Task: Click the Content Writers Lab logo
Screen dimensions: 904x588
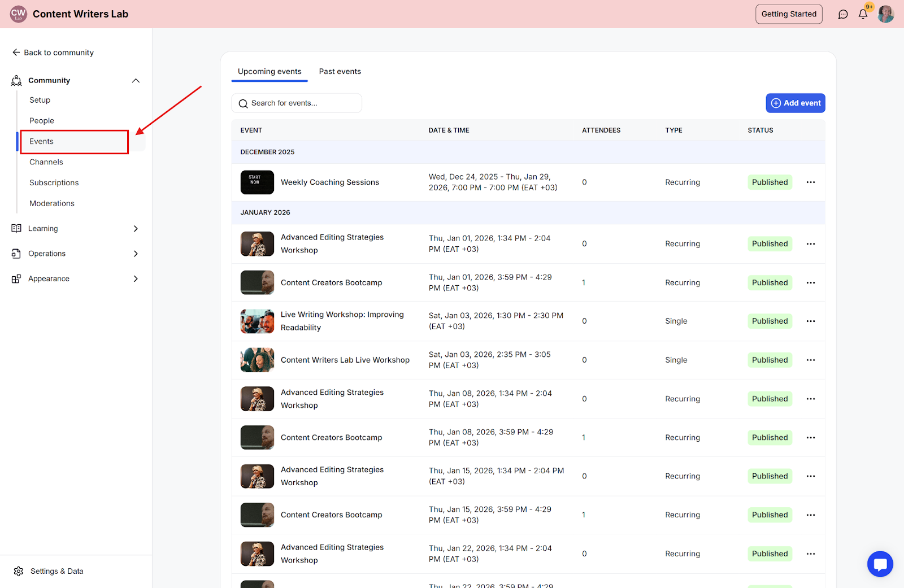Action: pos(19,14)
